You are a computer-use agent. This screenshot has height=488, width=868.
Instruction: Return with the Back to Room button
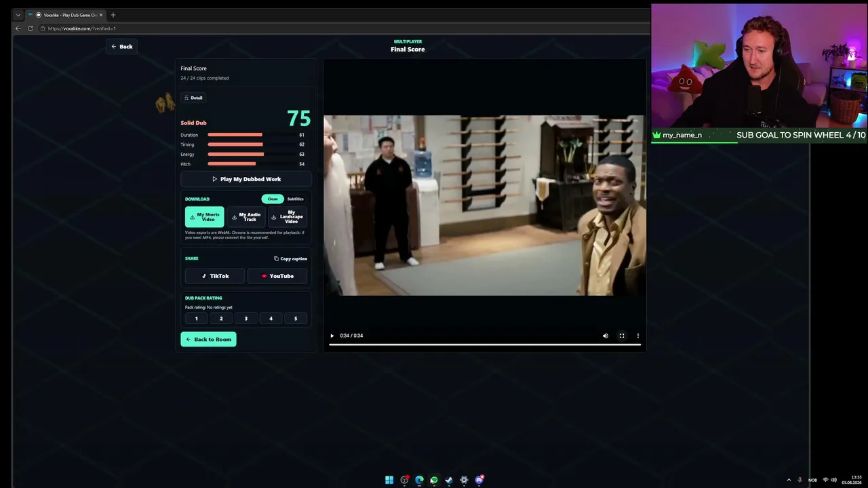coord(208,339)
